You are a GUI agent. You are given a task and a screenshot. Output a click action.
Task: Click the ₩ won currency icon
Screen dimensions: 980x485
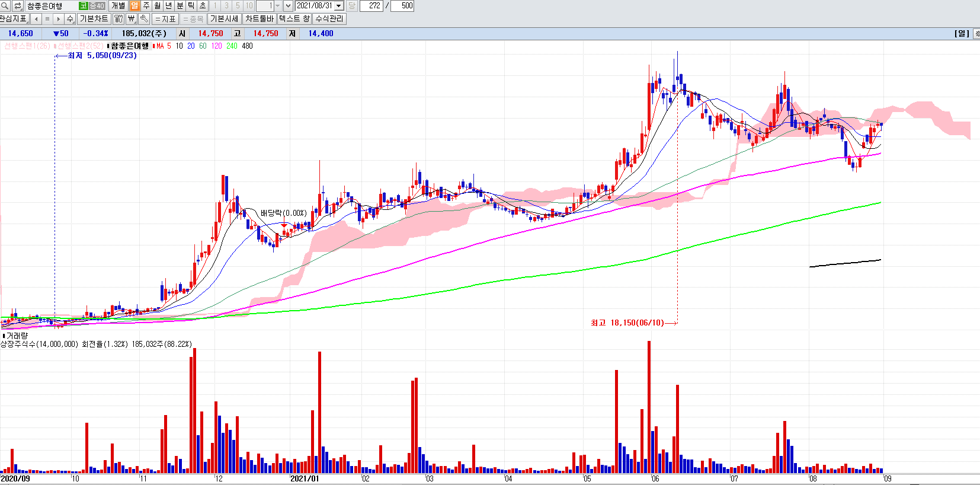tap(132, 18)
